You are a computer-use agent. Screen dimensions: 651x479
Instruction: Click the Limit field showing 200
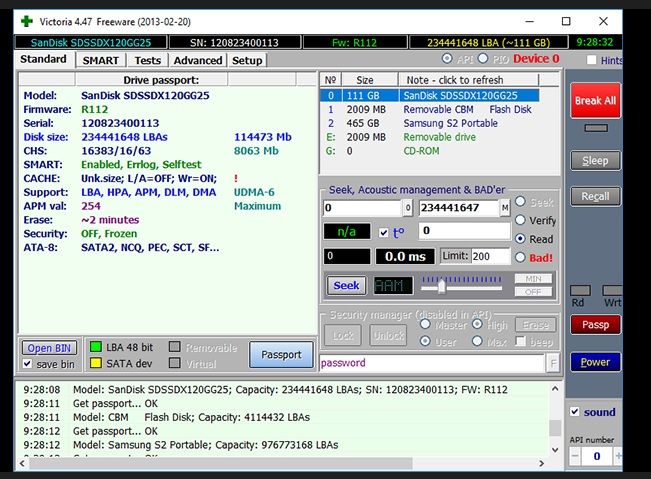(490, 256)
